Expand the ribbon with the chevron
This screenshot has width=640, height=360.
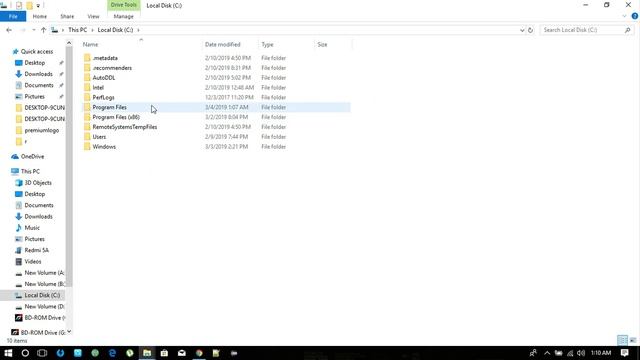pyautogui.click(x=624, y=16)
